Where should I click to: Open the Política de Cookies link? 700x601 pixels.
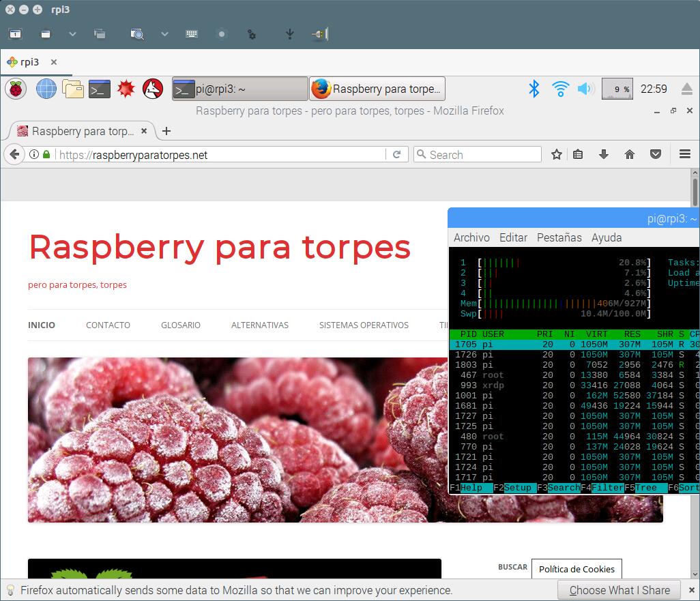(x=577, y=568)
